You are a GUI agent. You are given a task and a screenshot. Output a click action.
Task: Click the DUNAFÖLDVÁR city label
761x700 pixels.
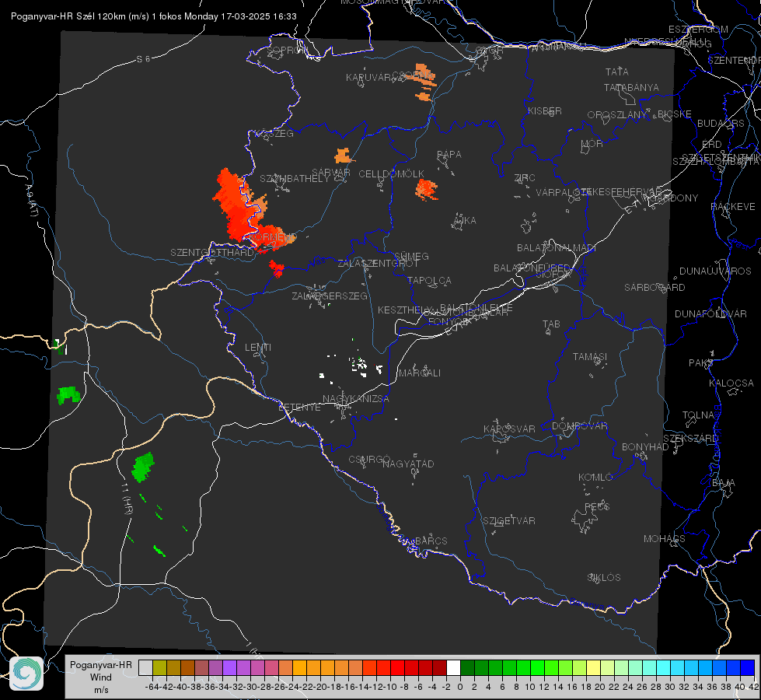pos(710,313)
